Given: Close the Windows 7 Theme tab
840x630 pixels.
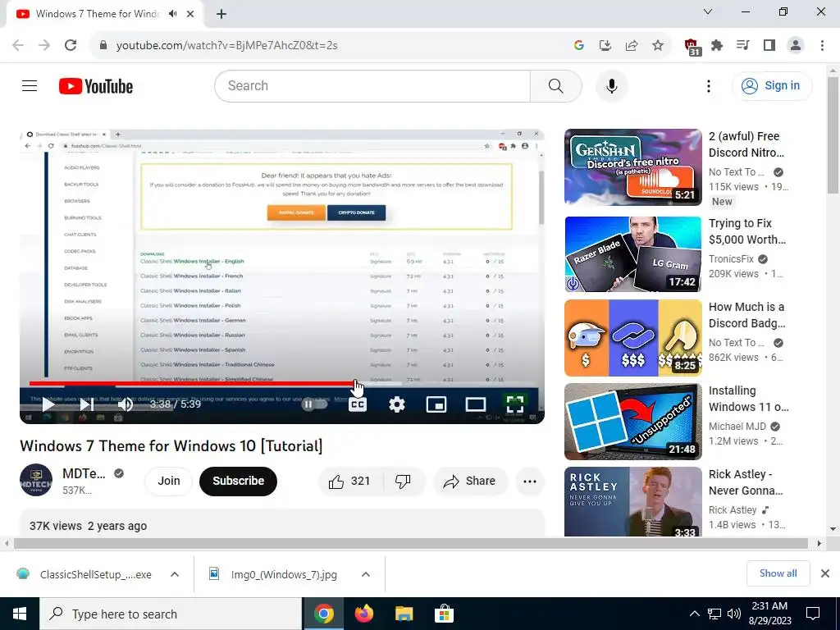Looking at the screenshot, I should tap(190, 15).
